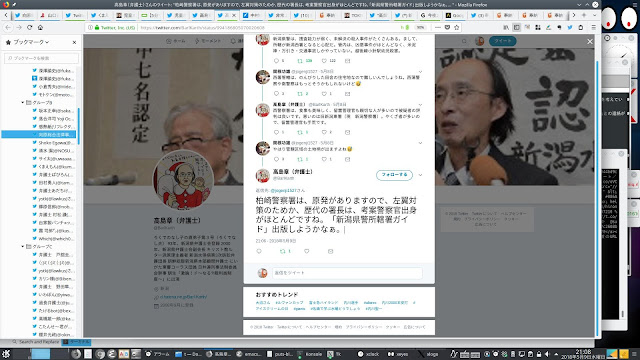This screenshot has width=640, height=360.
Task: Click the browser forward arrow
Action: [x=19, y=27]
